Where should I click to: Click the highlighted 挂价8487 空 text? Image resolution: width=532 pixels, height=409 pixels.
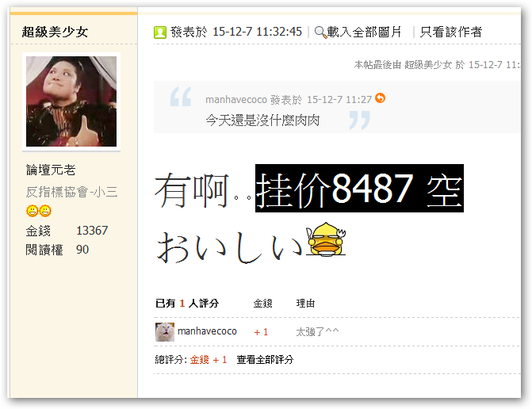[359, 189]
